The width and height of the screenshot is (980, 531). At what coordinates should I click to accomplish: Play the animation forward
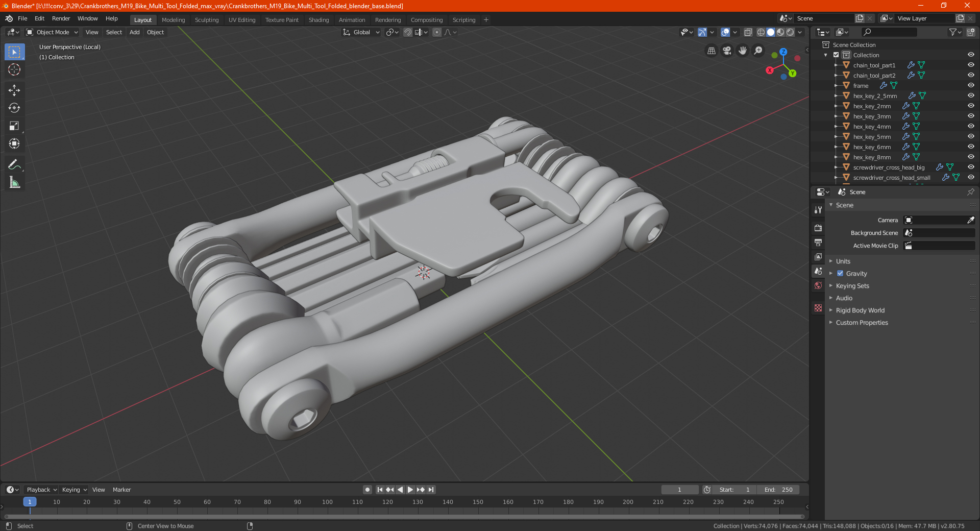410,490
